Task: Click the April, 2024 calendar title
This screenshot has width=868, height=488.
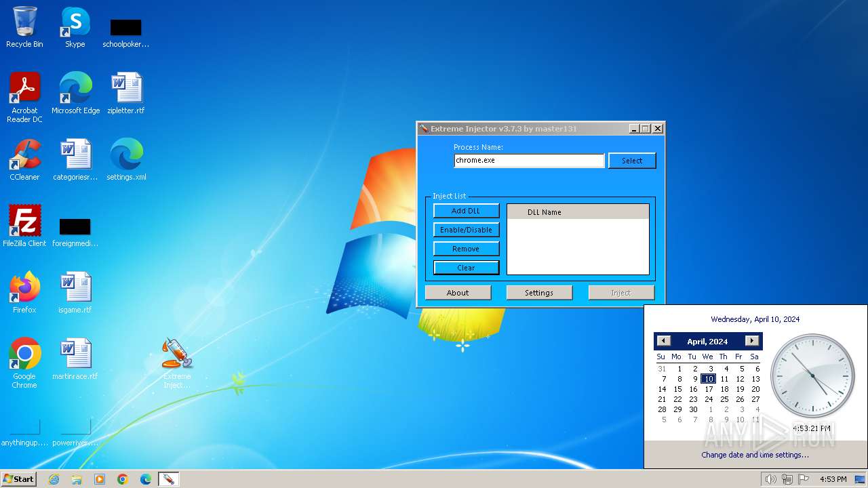Action: coord(707,342)
